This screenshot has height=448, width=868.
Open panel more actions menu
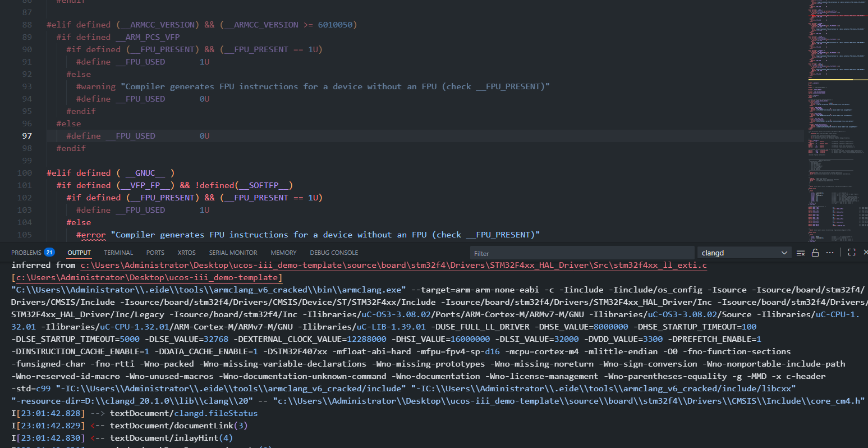(830, 253)
